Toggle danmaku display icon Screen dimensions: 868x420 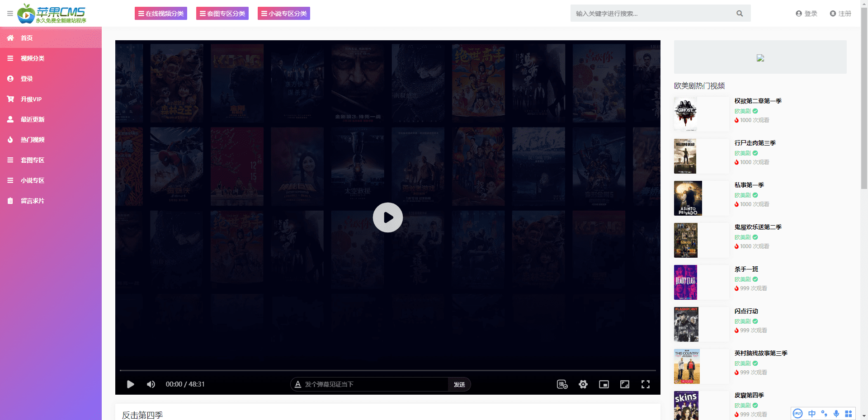[562, 384]
